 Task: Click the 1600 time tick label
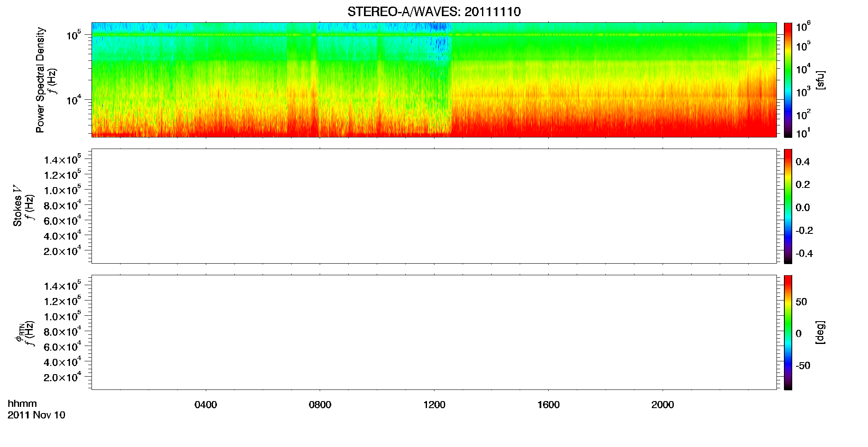pos(549,405)
